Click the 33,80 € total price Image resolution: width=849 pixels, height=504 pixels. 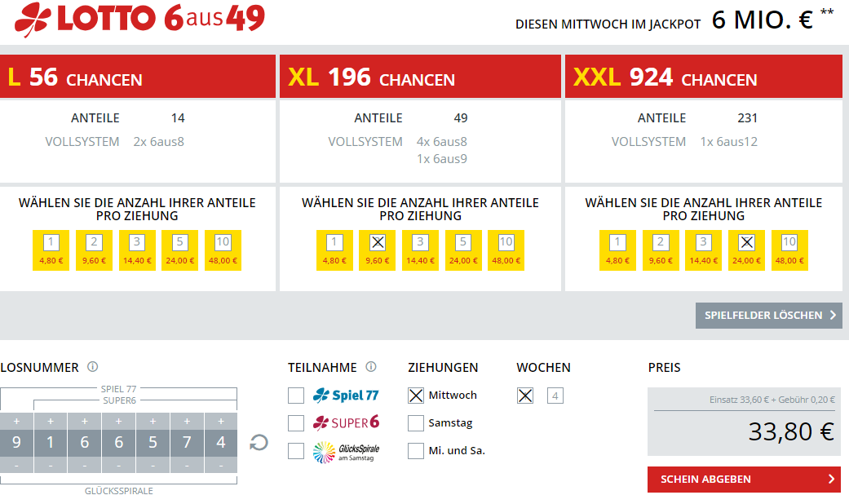tap(791, 431)
